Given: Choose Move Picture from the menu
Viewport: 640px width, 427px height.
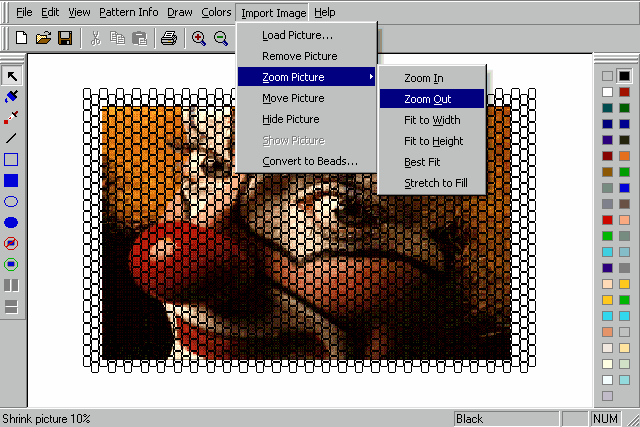Looking at the screenshot, I should 306,98.
